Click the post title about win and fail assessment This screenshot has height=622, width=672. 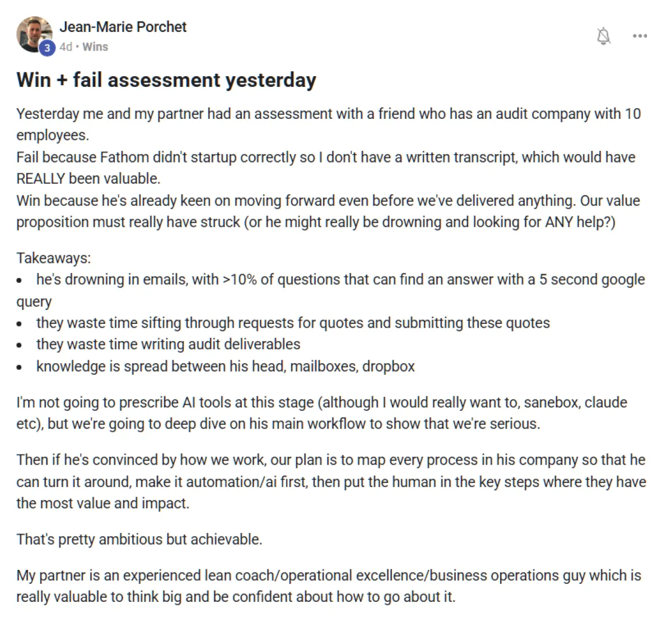(x=166, y=80)
